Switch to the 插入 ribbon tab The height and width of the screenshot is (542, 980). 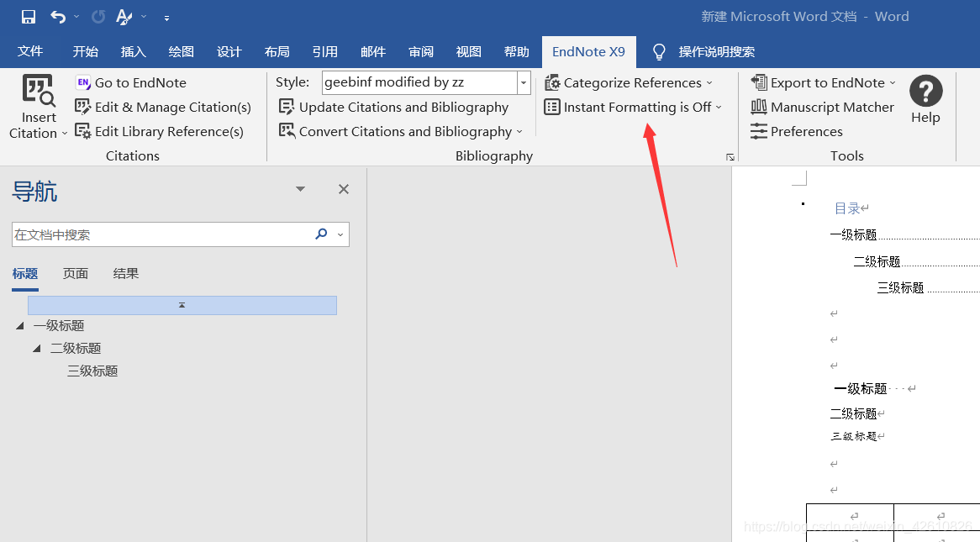click(133, 51)
